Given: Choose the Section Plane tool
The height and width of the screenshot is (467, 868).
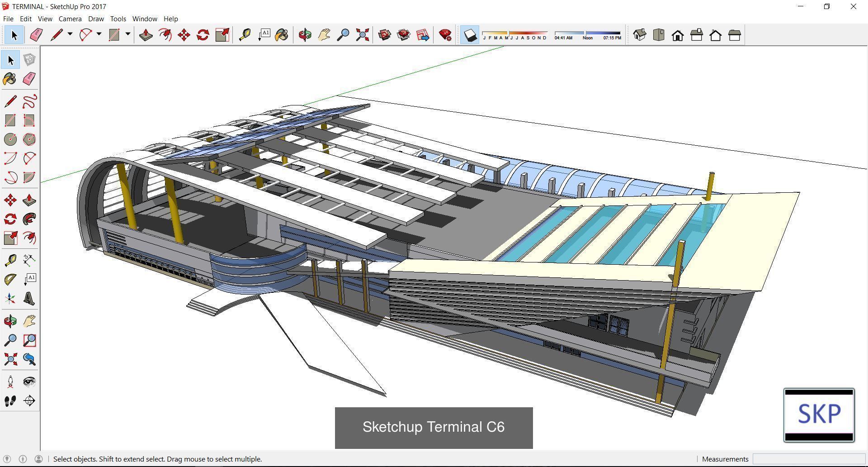Looking at the screenshot, I should [29, 401].
